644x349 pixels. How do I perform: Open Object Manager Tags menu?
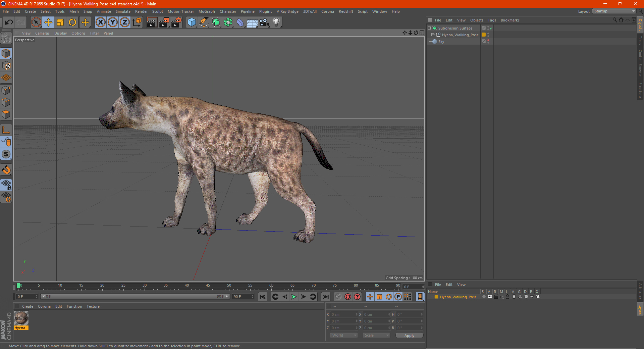(x=492, y=20)
